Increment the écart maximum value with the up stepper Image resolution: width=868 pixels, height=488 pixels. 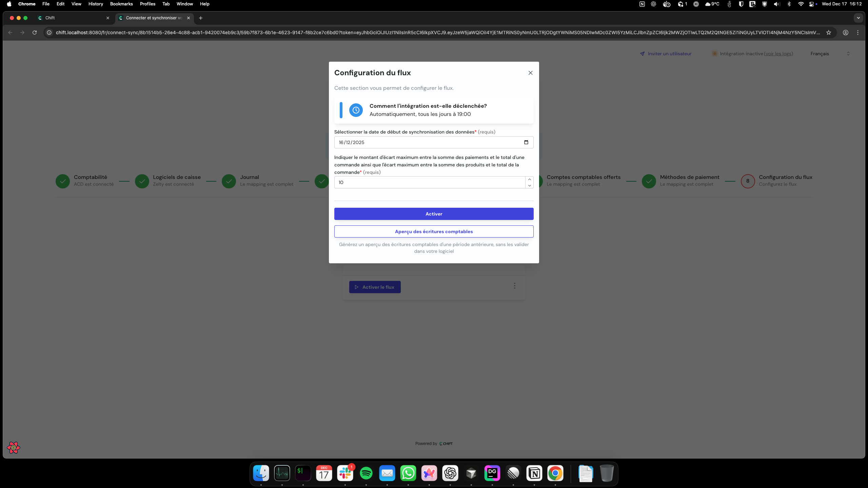click(529, 179)
